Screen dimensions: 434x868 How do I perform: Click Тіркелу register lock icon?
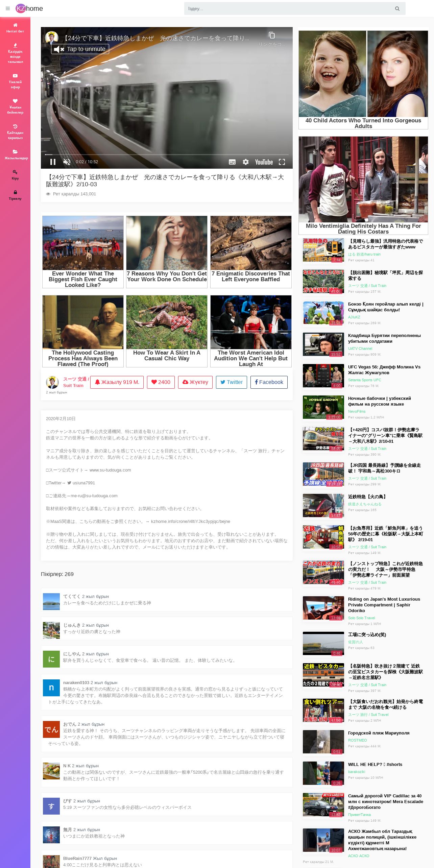(15, 192)
